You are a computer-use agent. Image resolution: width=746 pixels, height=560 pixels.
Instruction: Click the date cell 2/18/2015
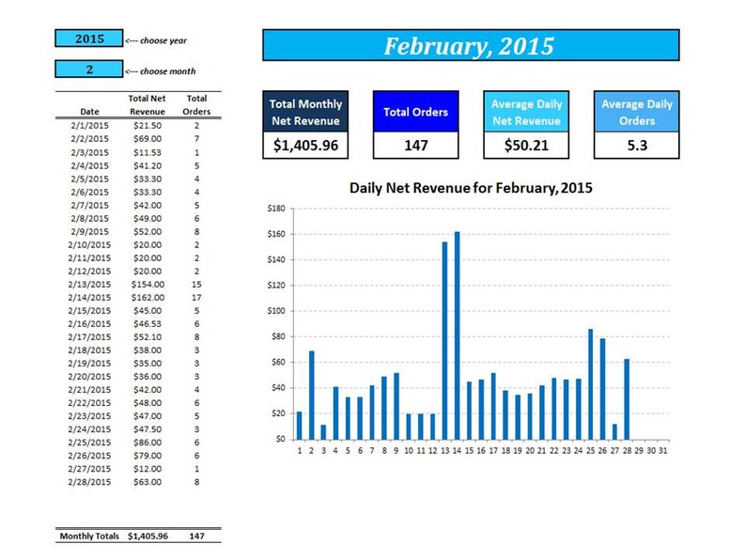[89, 350]
